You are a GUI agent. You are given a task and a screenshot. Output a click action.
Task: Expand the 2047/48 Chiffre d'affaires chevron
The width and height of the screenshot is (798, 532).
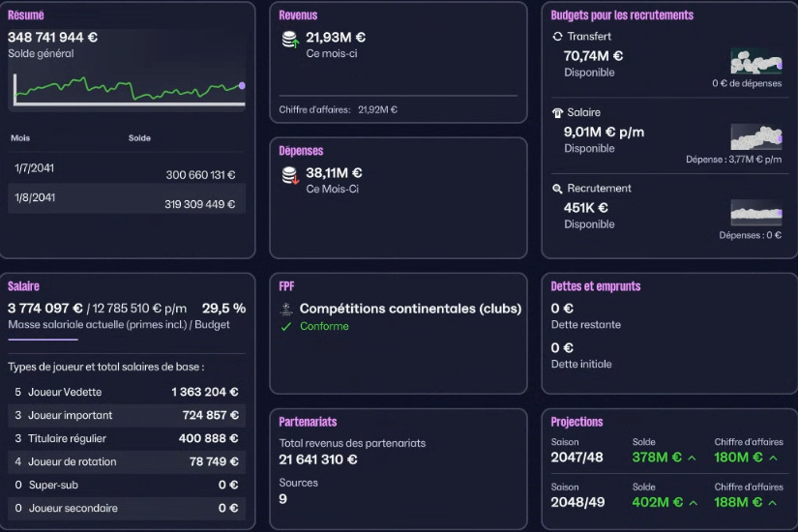(x=773, y=458)
